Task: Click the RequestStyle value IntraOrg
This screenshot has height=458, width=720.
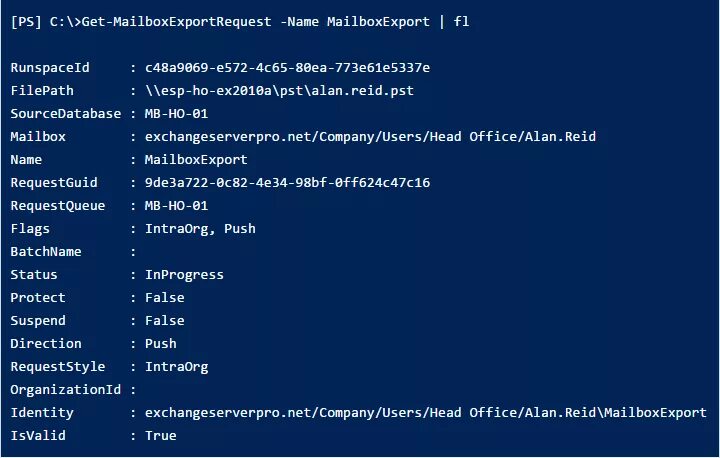Action: click(x=176, y=367)
